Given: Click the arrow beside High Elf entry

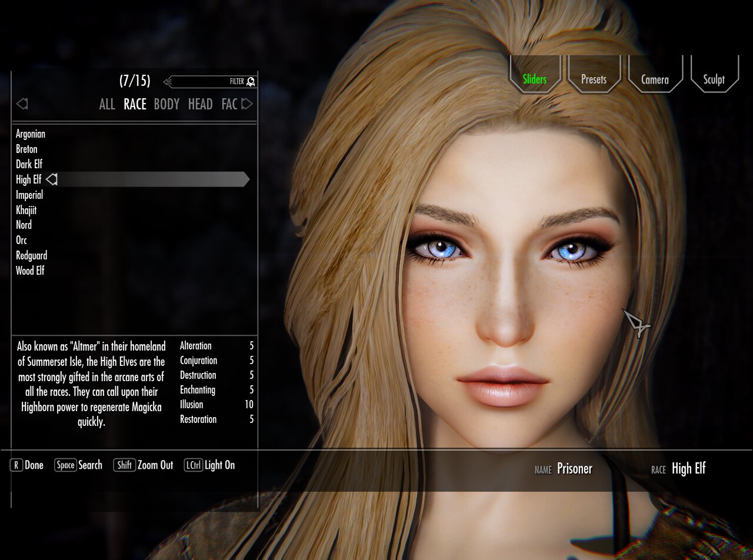Looking at the screenshot, I should pos(52,179).
